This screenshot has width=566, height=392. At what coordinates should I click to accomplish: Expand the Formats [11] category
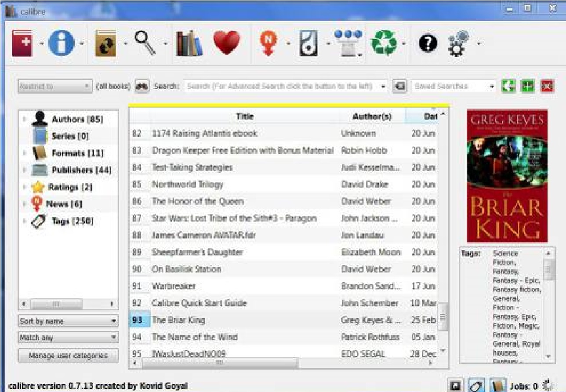pyautogui.click(x=25, y=153)
